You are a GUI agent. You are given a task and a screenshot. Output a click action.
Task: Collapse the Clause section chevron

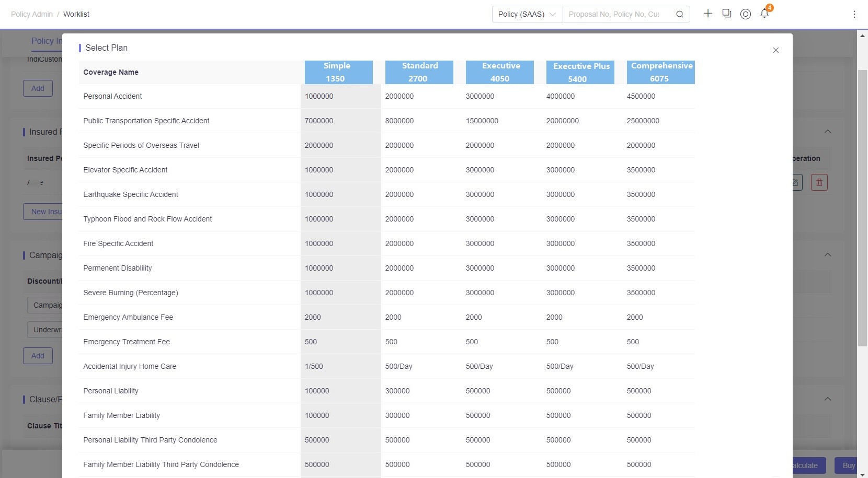827,399
